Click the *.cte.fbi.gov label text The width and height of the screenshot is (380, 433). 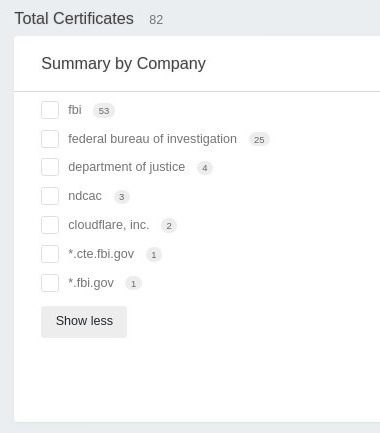click(101, 254)
